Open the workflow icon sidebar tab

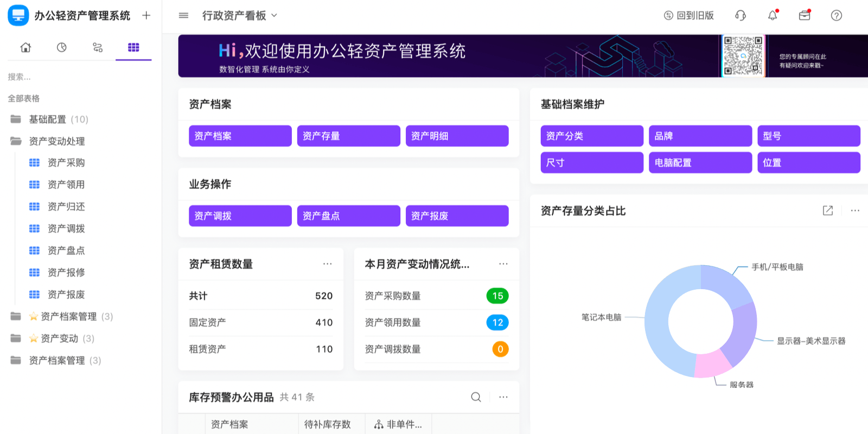98,48
